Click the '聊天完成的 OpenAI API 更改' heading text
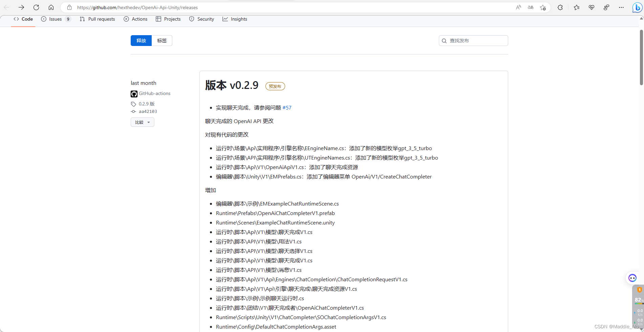This screenshot has width=644, height=332. (239, 121)
